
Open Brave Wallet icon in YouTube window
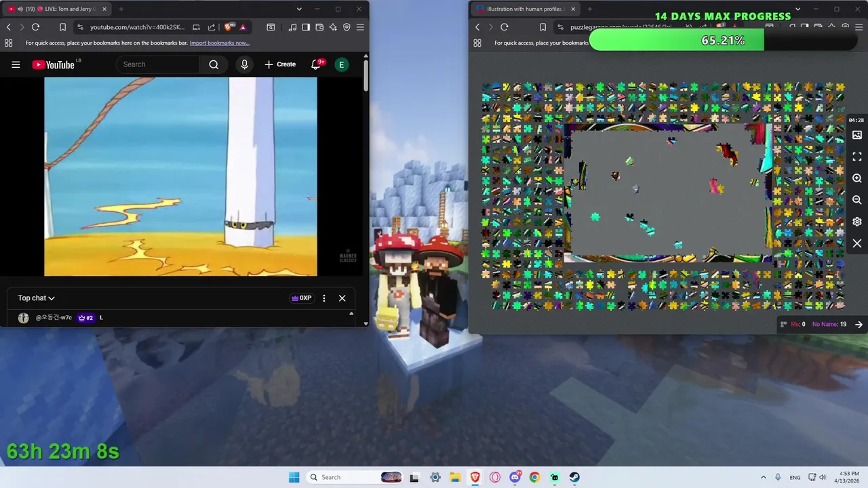pos(319,27)
